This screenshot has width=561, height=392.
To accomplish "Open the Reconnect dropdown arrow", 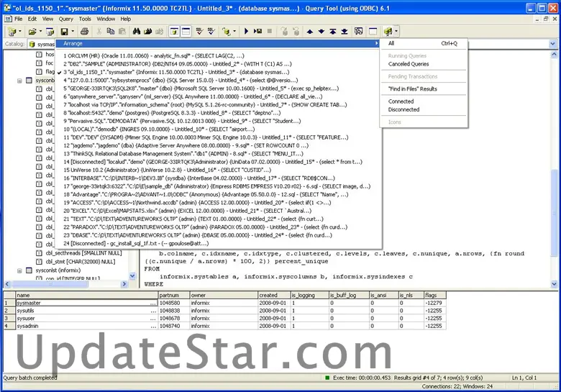I will click(234, 32).
